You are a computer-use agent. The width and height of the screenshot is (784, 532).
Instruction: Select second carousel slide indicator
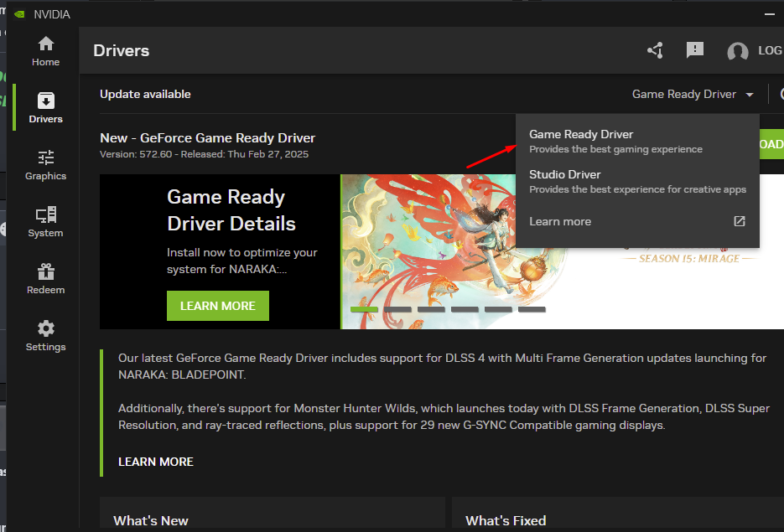tap(397, 309)
